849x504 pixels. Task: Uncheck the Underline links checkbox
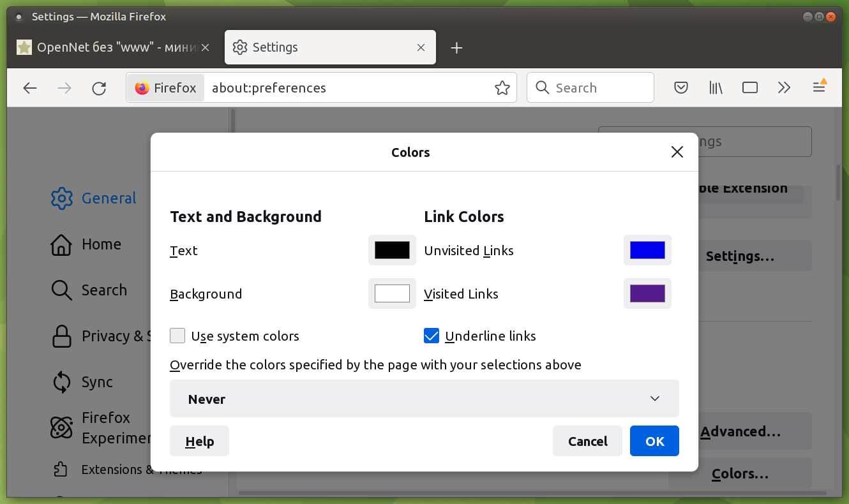coord(432,336)
